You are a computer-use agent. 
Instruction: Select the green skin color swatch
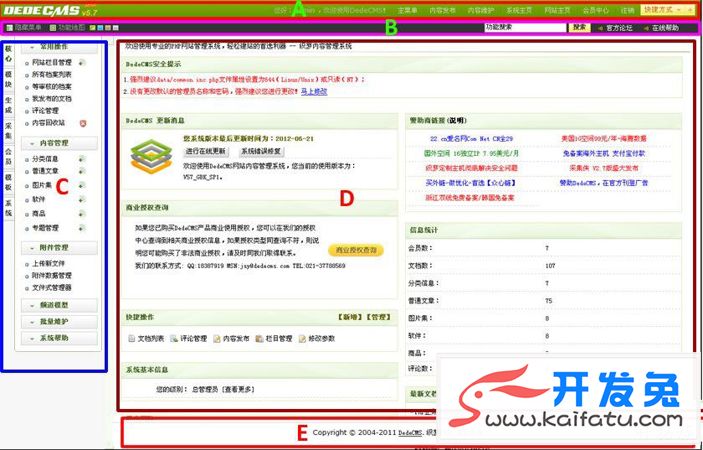coord(93,28)
